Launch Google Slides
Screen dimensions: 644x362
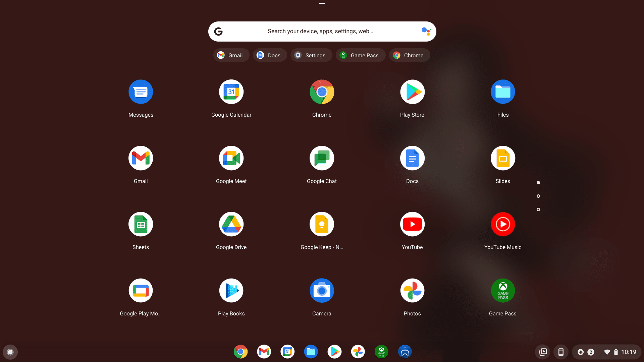click(503, 158)
